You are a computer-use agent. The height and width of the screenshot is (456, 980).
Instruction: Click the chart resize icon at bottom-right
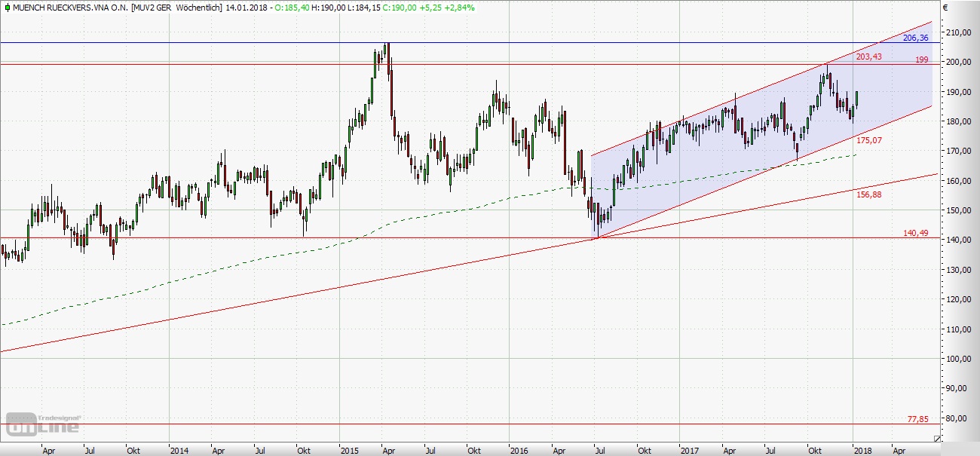click(937, 439)
